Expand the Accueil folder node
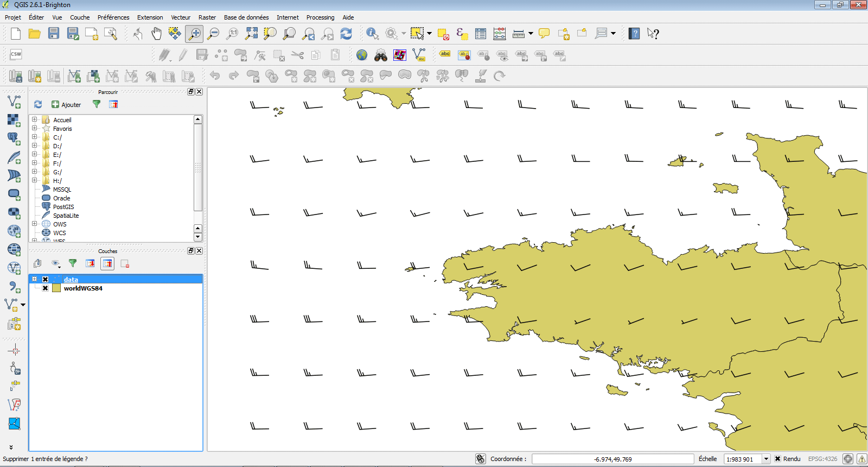This screenshot has height=467, width=868. tap(35, 120)
